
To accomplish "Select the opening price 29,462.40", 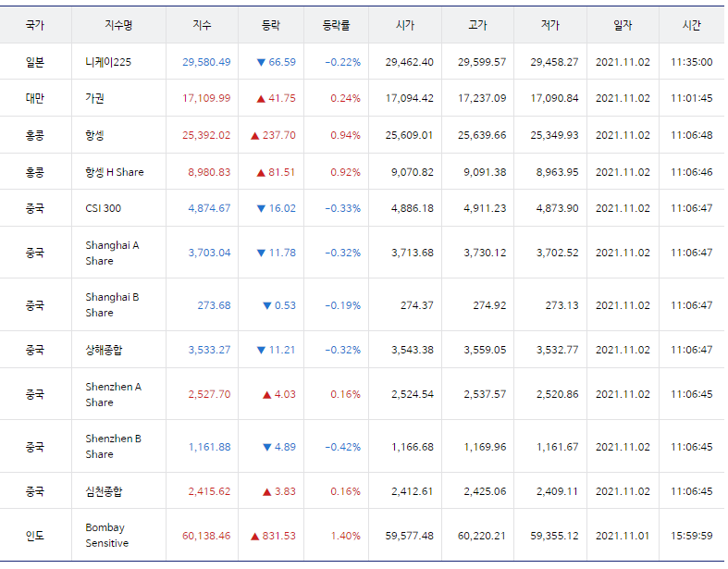I will pos(410,62).
